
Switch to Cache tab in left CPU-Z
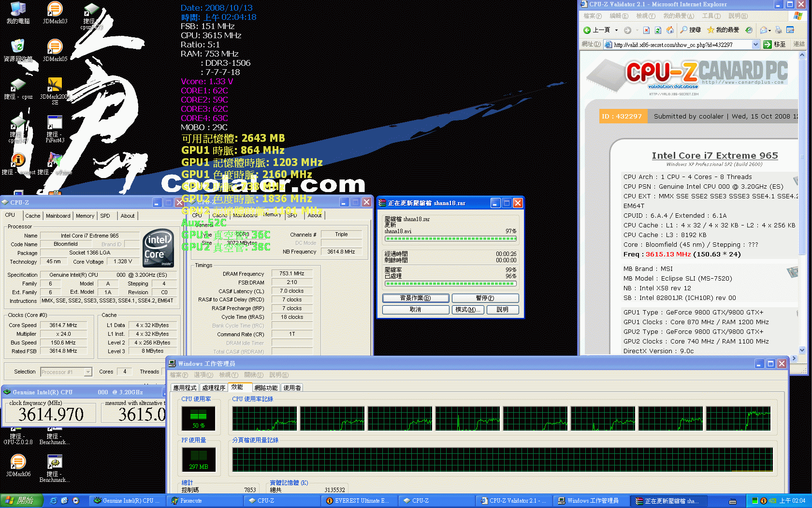[x=32, y=216]
